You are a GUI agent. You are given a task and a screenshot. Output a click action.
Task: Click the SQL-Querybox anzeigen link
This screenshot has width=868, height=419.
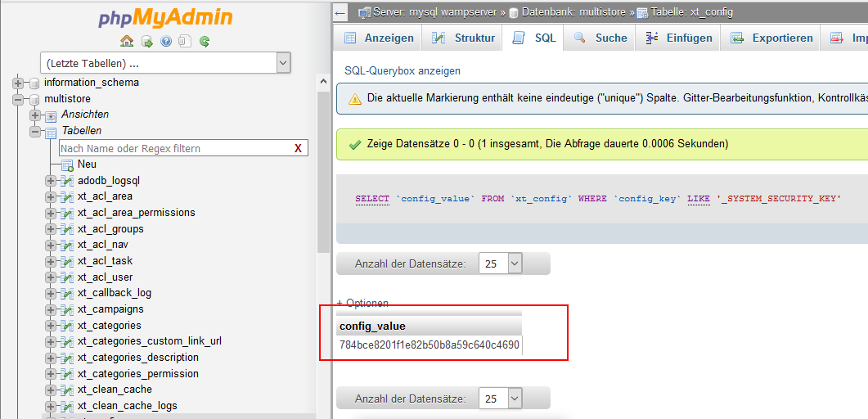[x=403, y=71]
